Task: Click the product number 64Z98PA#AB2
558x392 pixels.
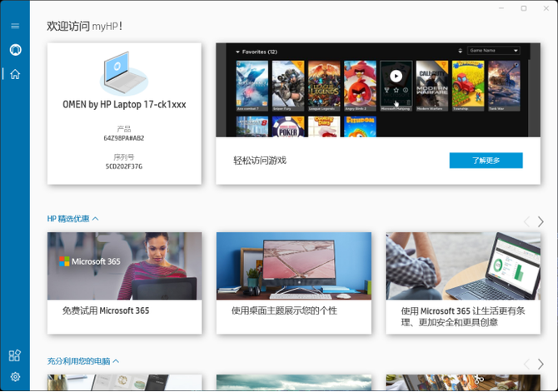Action: click(124, 138)
